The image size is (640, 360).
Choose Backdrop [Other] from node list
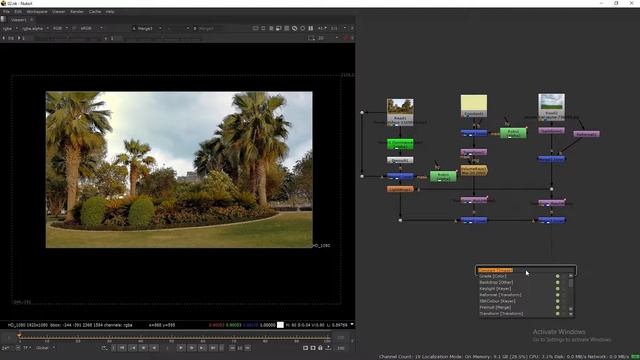coord(496,282)
